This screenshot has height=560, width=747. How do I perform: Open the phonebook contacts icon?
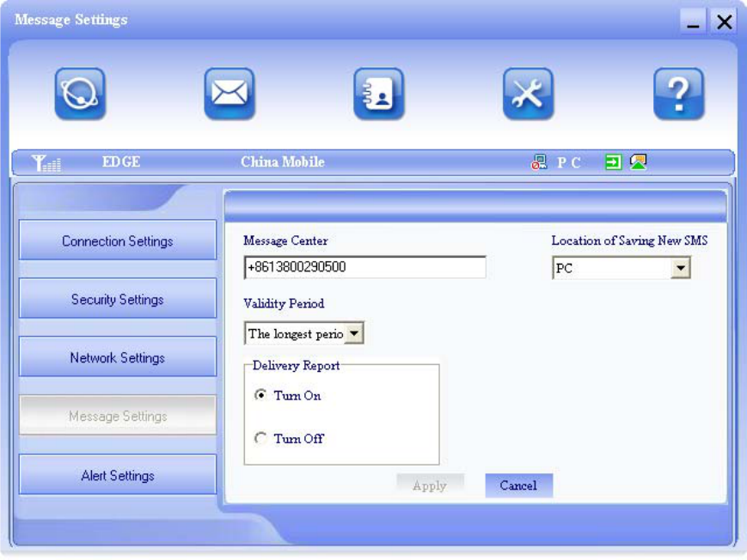point(379,94)
